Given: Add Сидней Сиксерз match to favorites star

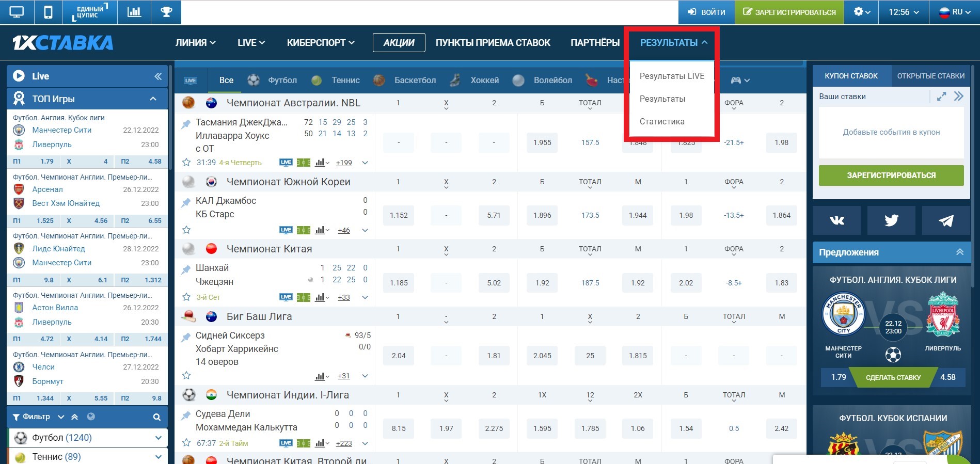Looking at the screenshot, I should tap(186, 375).
